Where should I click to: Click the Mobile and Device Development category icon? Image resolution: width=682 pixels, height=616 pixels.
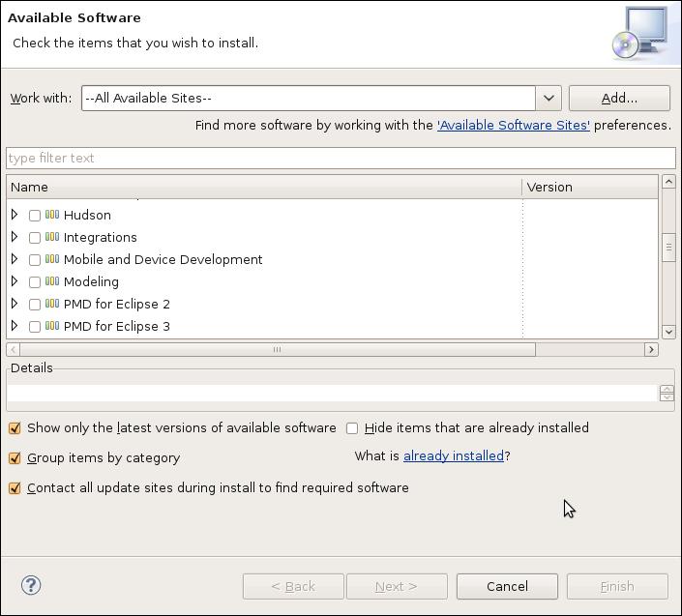tap(52, 258)
